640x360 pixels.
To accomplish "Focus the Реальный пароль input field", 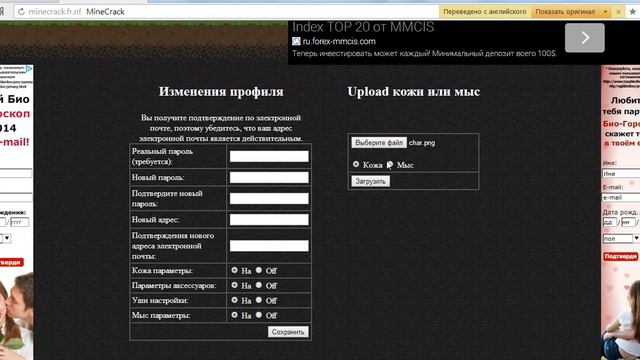I will (x=269, y=156).
